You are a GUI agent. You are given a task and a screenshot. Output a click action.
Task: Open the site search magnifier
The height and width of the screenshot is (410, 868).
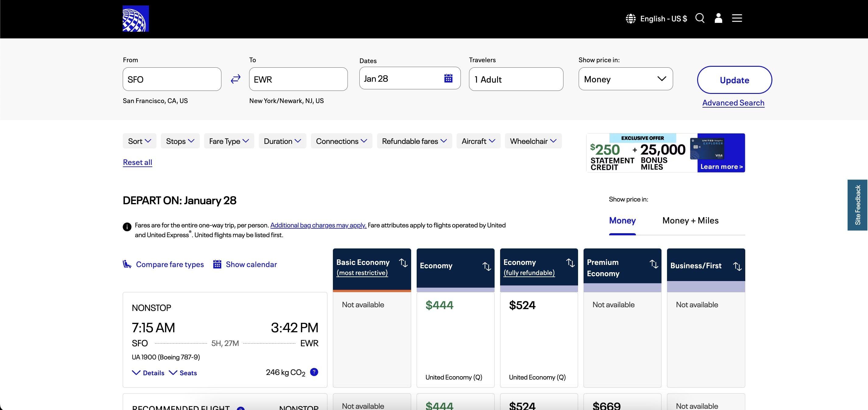point(700,18)
